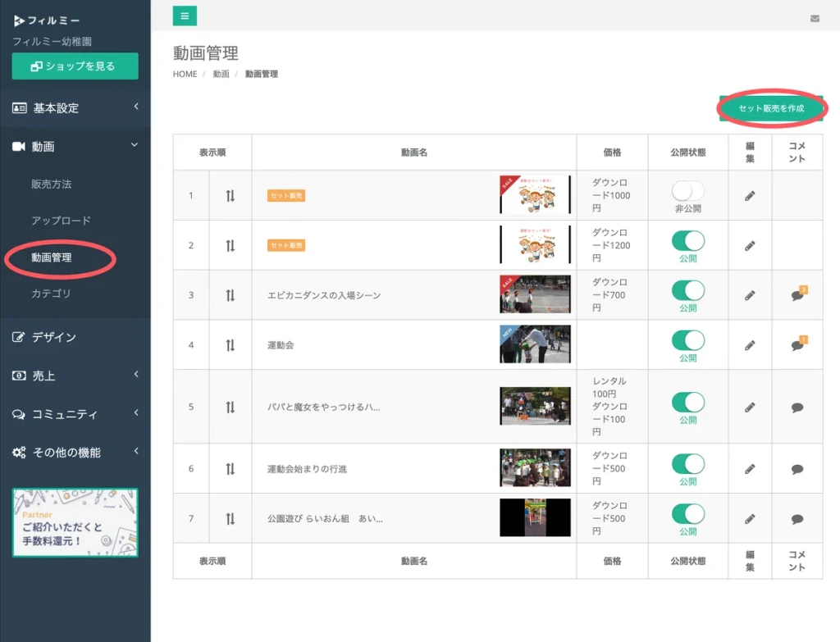The height and width of the screenshot is (642, 840).
Task: Open the mail envelope icon
Action: tap(815, 18)
